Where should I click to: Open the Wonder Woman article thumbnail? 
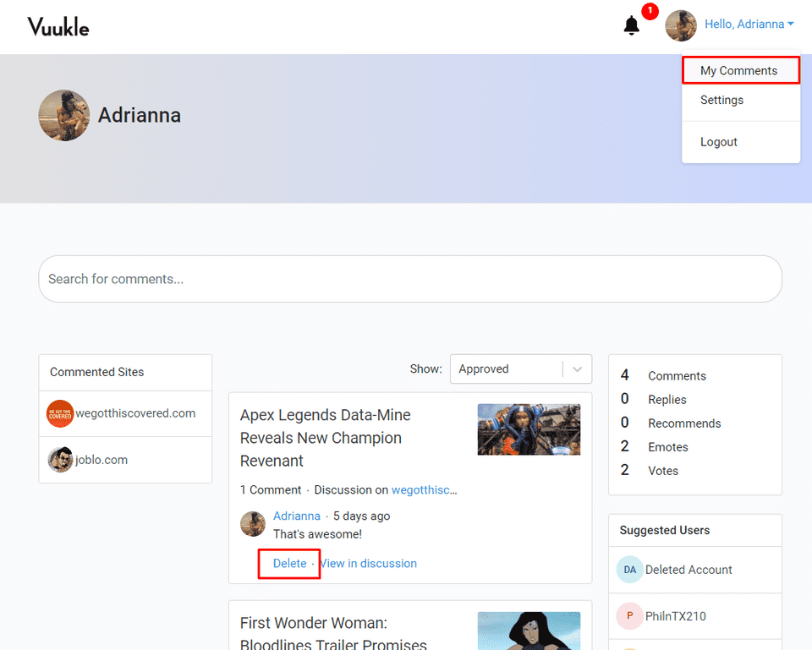529,631
